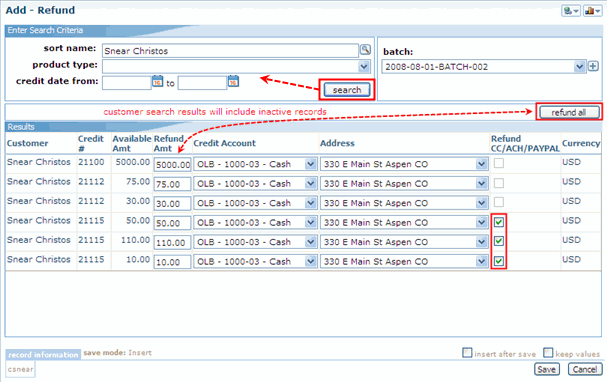Check refund CC/ACH/PAYPAL for the 75.00 credit
Image resolution: width=607 pixels, height=382 pixels.
(x=499, y=183)
